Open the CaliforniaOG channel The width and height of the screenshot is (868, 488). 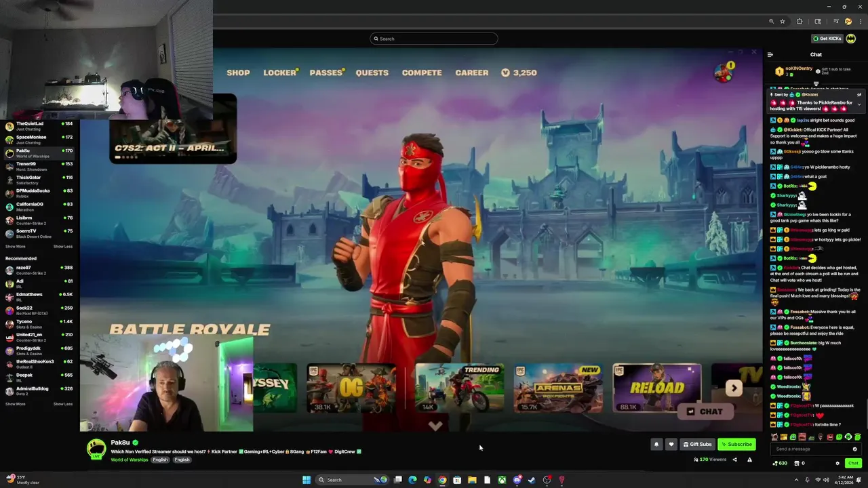point(39,207)
